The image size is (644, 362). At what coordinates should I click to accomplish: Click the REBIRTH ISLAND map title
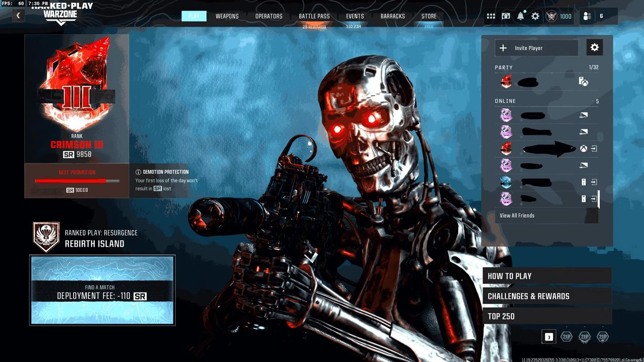coord(94,244)
